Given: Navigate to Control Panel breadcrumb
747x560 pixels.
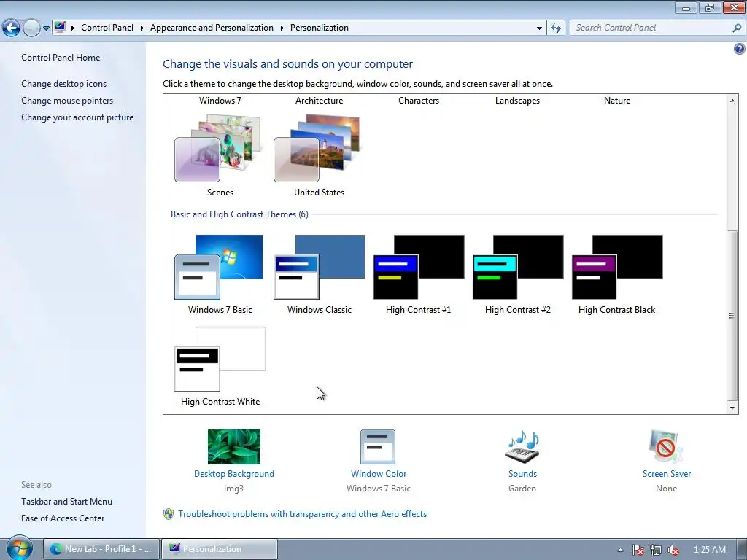Looking at the screenshot, I should (107, 28).
